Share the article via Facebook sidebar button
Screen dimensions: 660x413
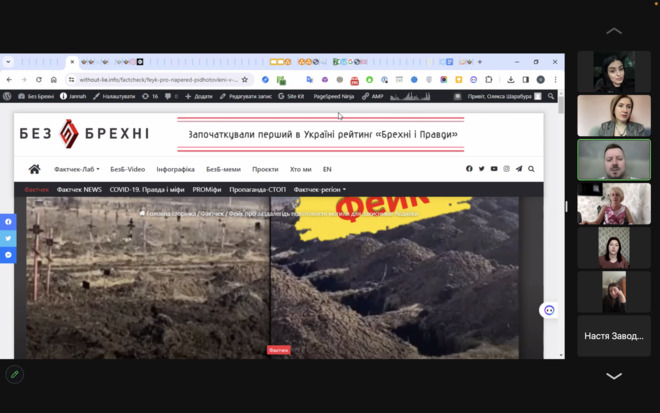(x=9, y=222)
